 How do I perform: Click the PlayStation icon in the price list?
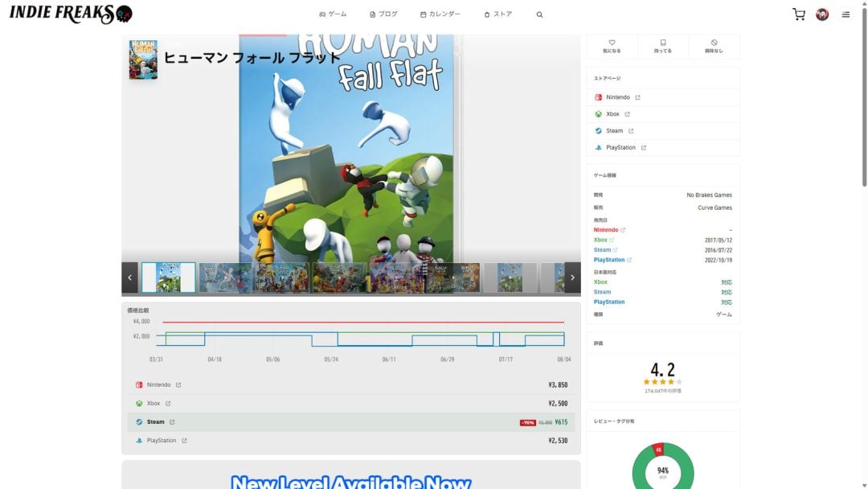139,441
